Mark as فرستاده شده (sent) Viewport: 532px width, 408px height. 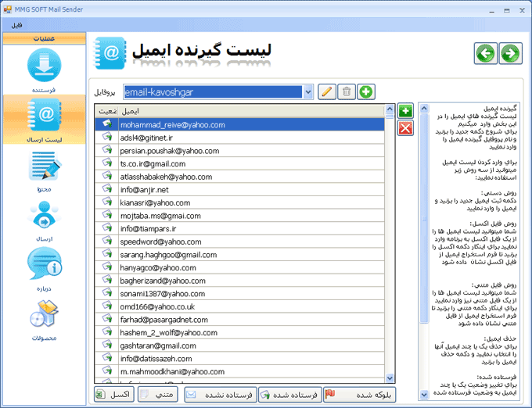point(290,395)
